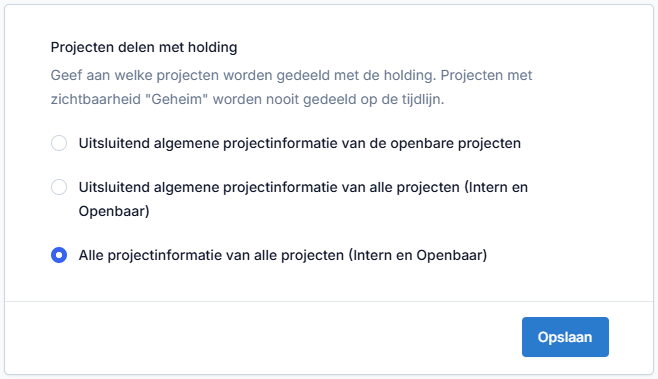Click the divider line above the Opslaan button
The image size is (658, 379).
329,301
